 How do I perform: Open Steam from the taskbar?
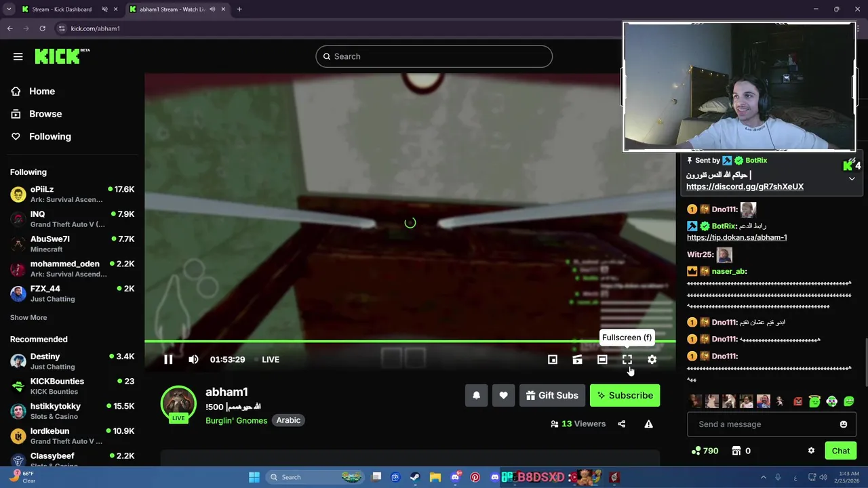[x=415, y=477]
